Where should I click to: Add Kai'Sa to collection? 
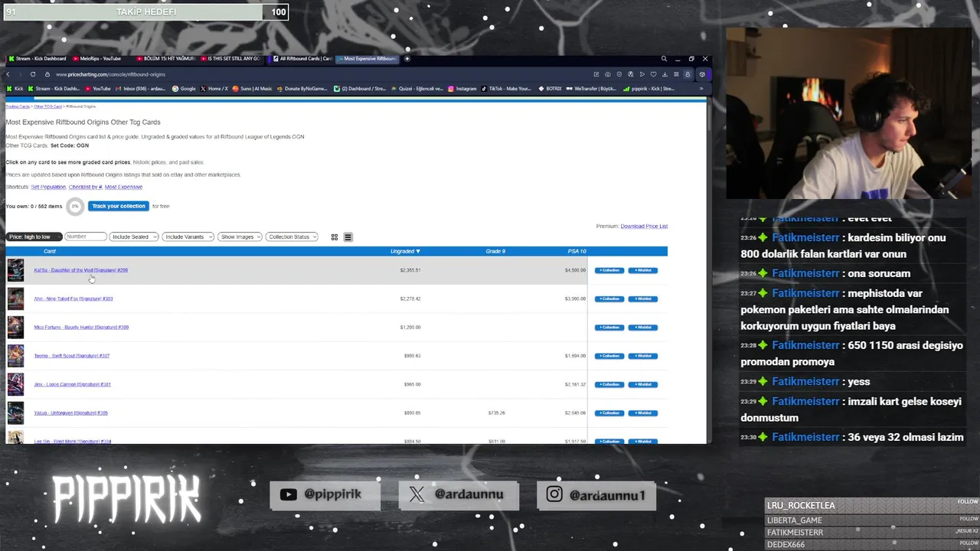point(609,270)
